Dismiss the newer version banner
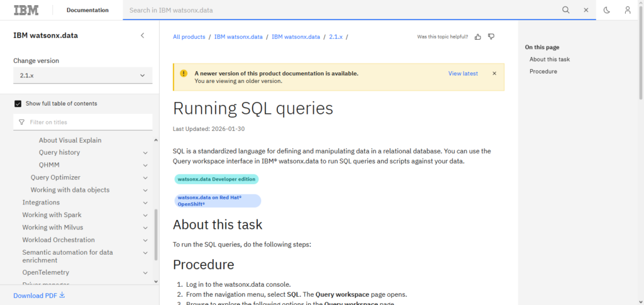The image size is (644, 305). (494, 74)
